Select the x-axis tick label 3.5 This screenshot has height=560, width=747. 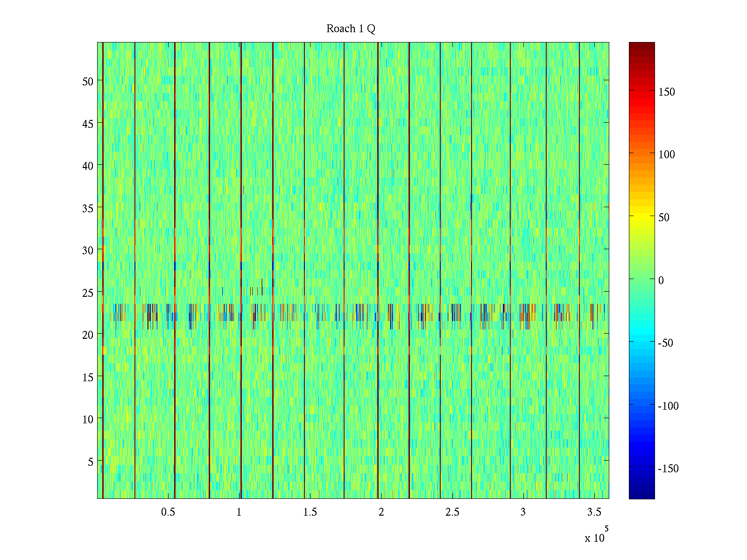[x=594, y=512]
